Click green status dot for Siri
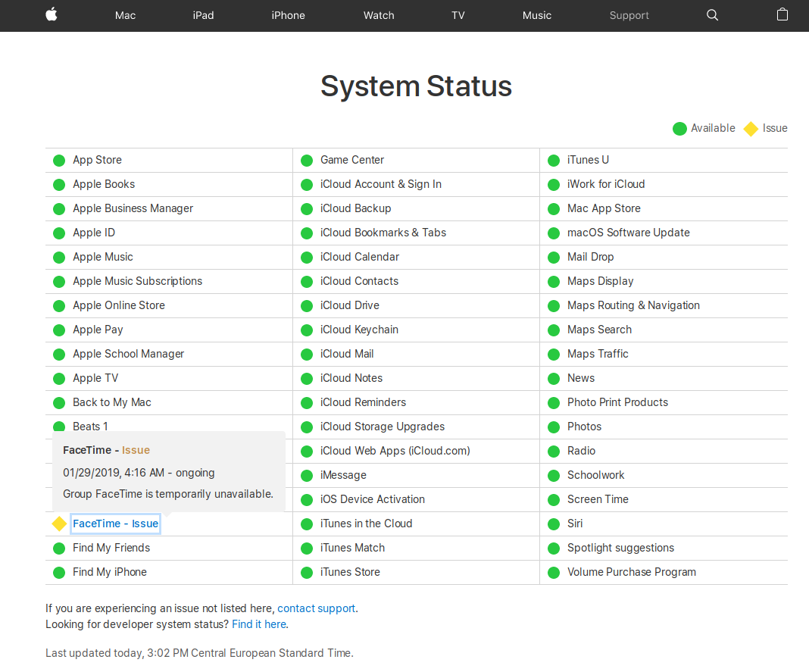The height and width of the screenshot is (672, 809). pyautogui.click(x=554, y=524)
